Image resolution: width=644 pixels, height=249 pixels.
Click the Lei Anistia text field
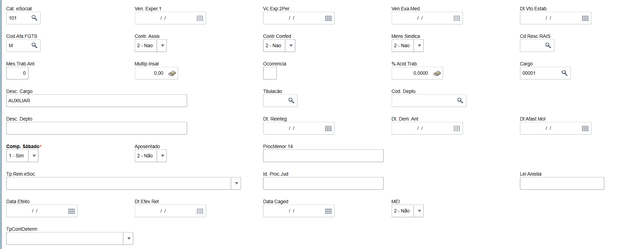[x=562, y=183]
